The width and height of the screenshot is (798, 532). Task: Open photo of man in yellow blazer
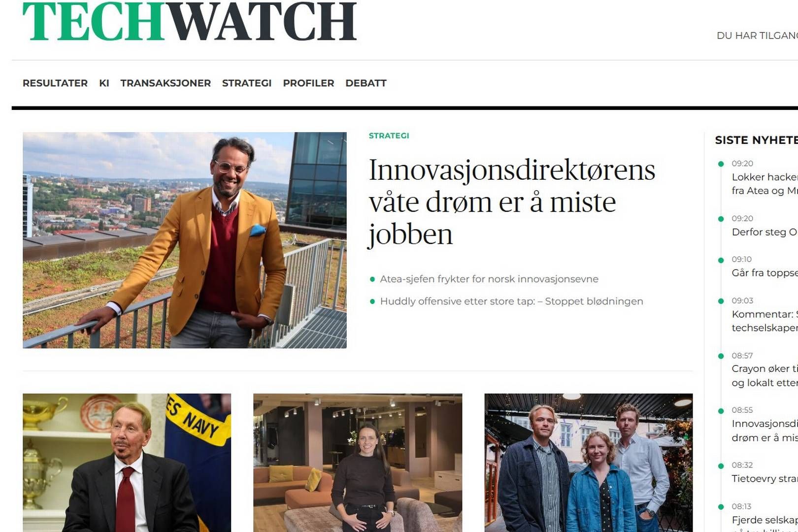click(x=185, y=240)
